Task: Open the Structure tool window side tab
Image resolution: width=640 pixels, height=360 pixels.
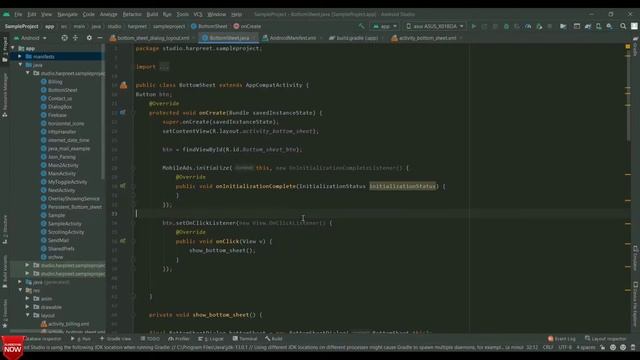Action: [x=5, y=229]
